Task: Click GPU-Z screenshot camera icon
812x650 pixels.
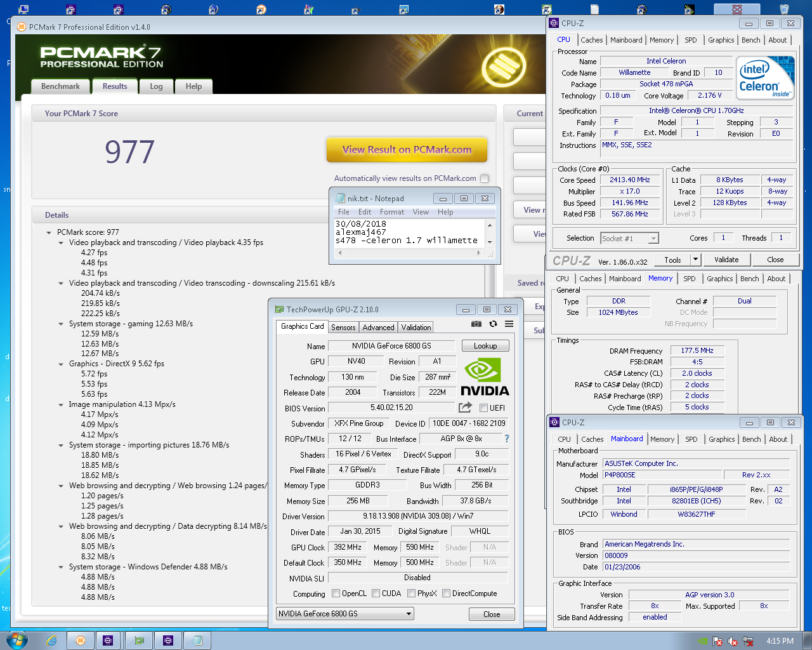Action: [476, 324]
